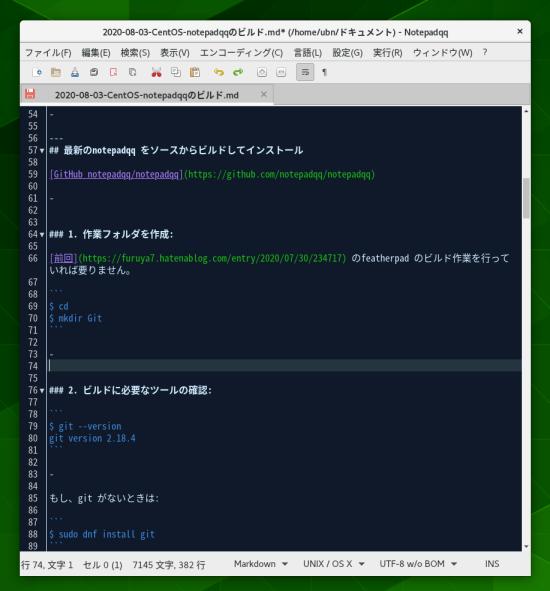Redo edit with green arrow
The height and width of the screenshot is (591, 550).
pos(238,72)
